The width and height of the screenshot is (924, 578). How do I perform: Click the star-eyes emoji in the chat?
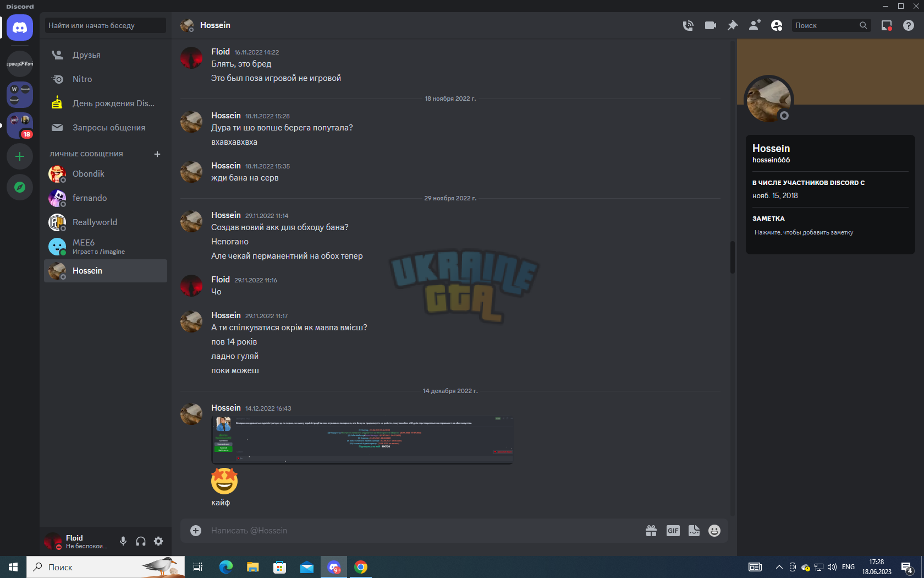tap(224, 481)
